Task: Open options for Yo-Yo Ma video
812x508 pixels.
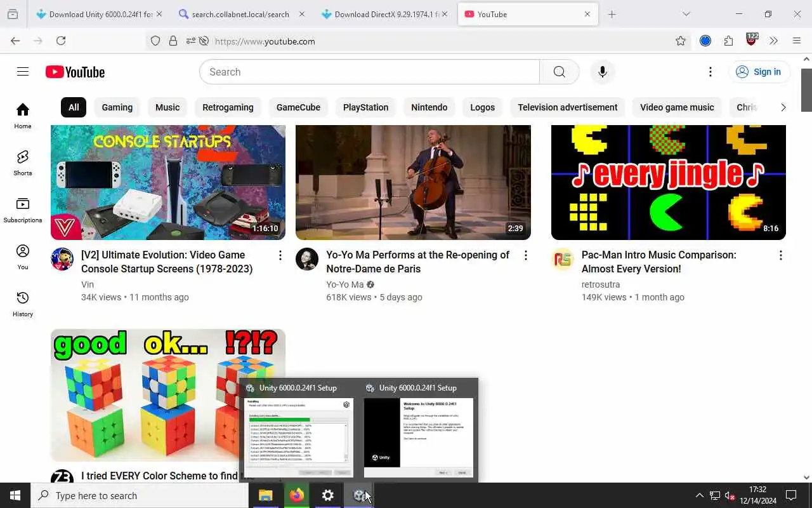Action: [525, 255]
